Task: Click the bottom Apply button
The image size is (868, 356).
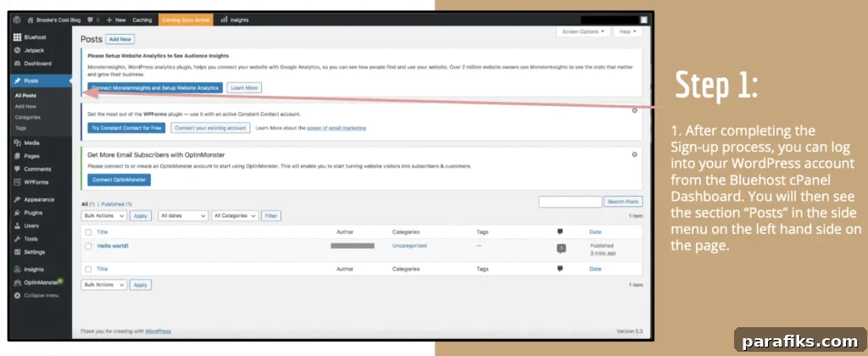Action: pos(141,285)
